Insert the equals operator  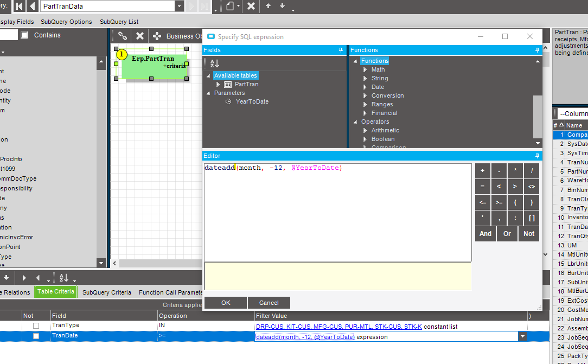pyautogui.click(x=483, y=187)
